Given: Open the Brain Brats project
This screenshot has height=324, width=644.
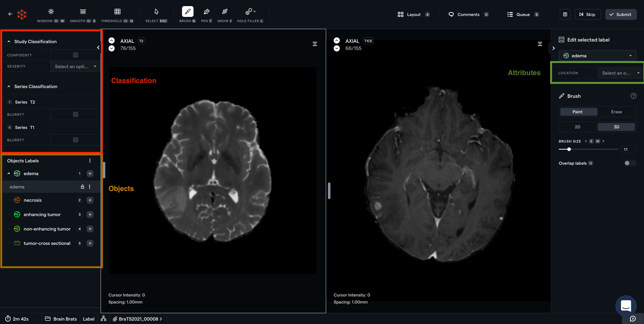Looking at the screenshot, I should point(61,319).
